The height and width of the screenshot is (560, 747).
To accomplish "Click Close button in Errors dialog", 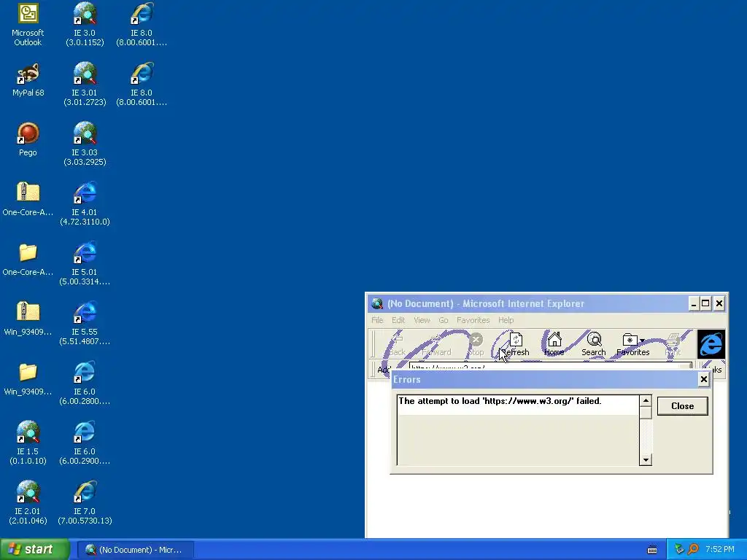I will pyautogui.click(x=683, y=406).
